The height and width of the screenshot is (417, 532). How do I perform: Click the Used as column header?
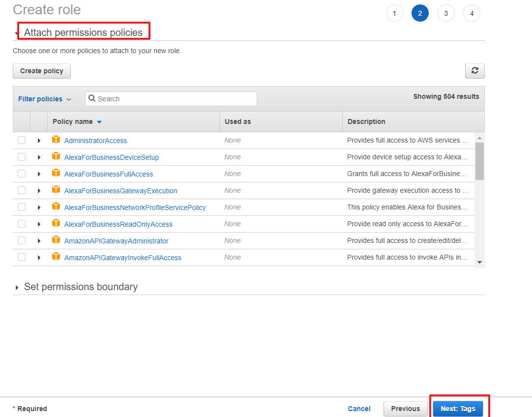237,121
